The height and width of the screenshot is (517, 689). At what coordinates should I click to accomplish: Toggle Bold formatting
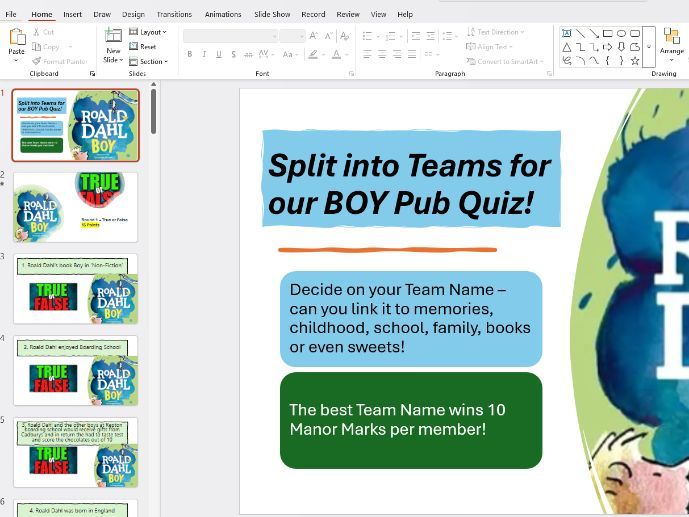coord(189,54)
